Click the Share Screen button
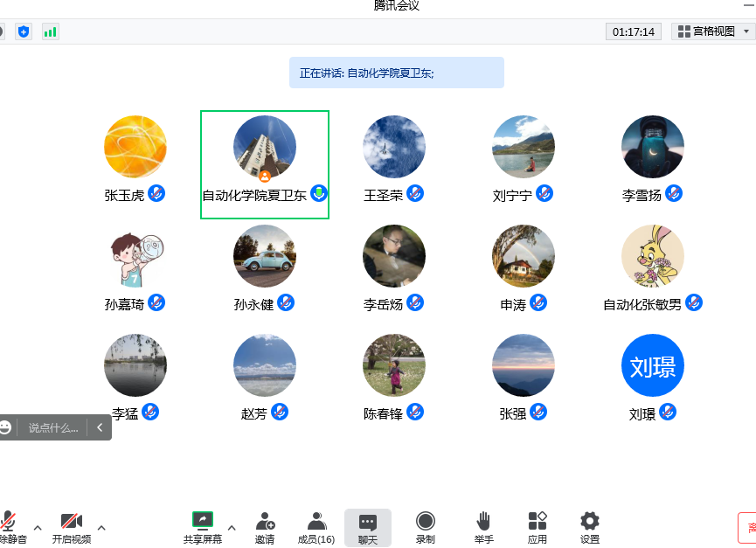Viewport: 756px width, 548px height. [x=202, y=526]
